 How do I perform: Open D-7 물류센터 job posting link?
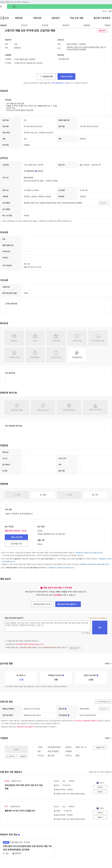coord(20,811)
